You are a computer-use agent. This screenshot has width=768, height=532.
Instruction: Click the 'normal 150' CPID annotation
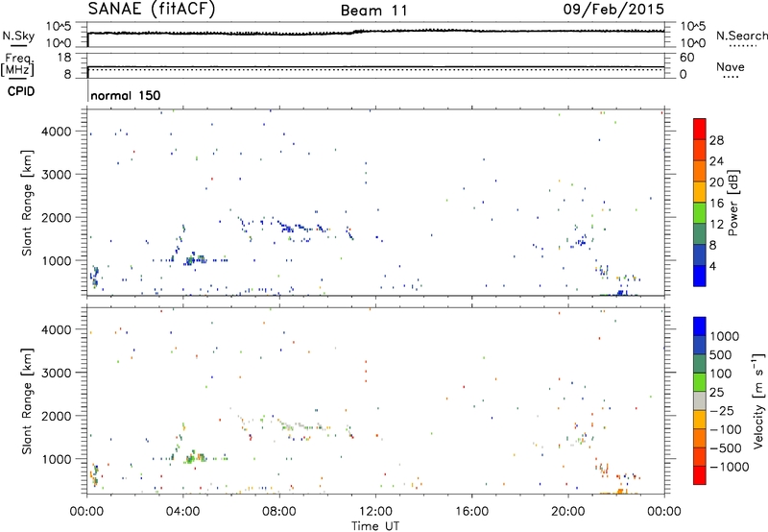point(126,95)
